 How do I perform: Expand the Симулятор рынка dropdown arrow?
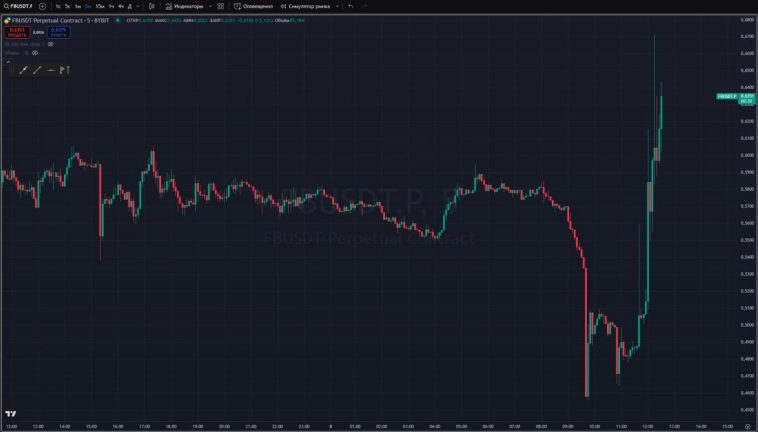[x=337, y=6]
